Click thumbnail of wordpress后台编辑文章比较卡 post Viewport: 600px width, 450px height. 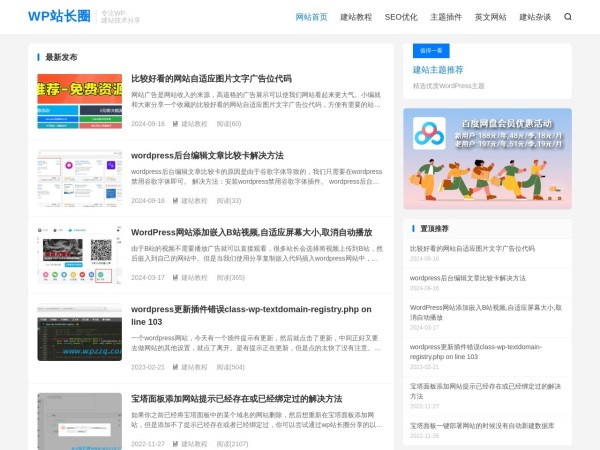(x=79, y=177)
